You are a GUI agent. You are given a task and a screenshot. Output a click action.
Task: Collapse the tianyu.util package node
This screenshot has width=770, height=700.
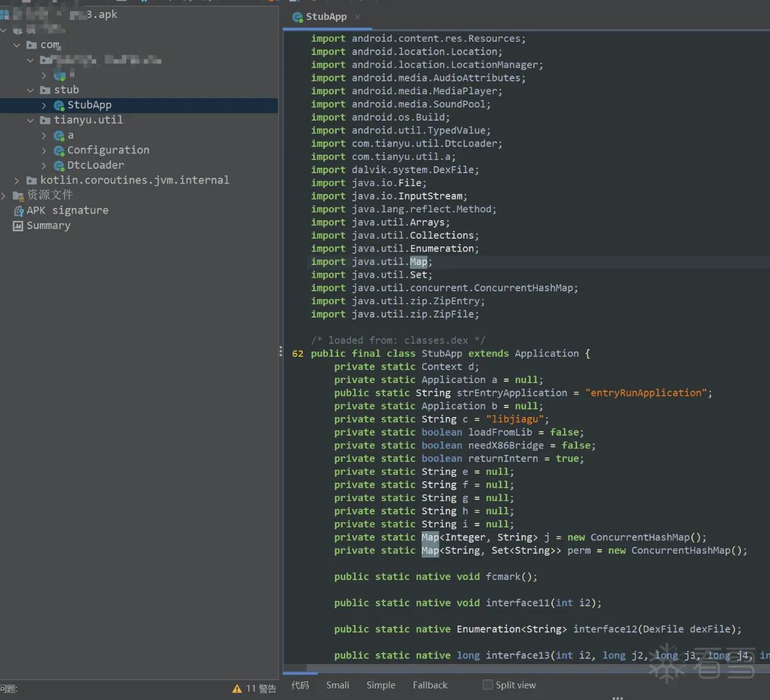(30, 120)
